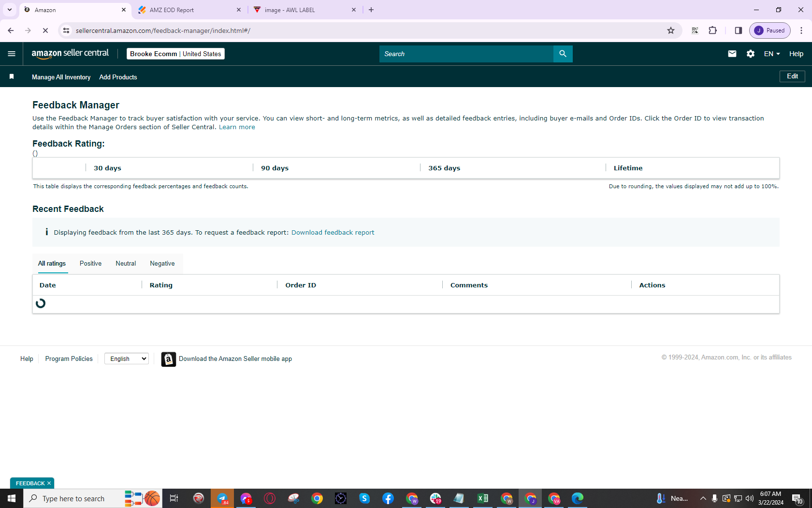Image resolution: width=812 pixels, height=508 pixels.
Task: Switch to the Negative tab
Action: 162,264
